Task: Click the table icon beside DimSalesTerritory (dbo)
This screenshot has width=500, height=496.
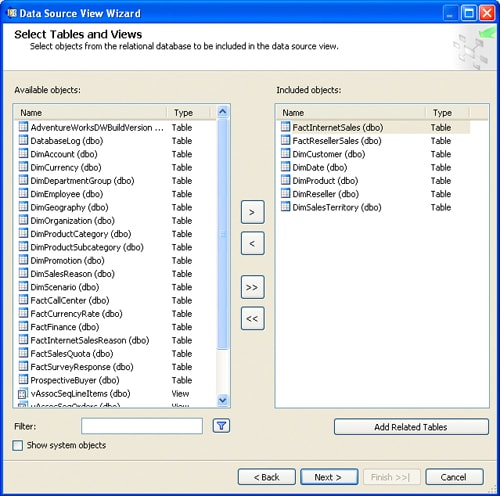Action: point(285,207)
